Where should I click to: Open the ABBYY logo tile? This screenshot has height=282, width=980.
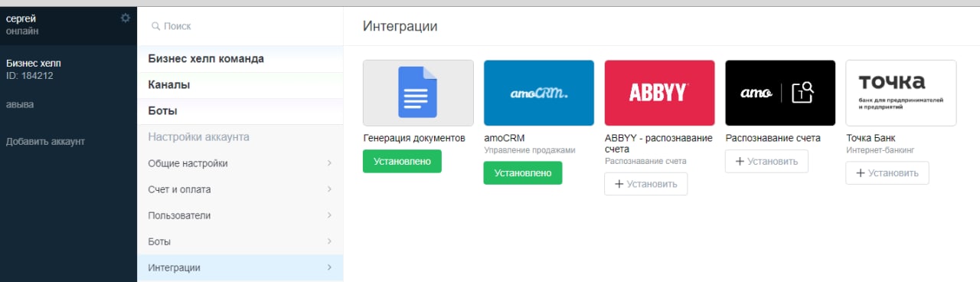coord(659,93)
